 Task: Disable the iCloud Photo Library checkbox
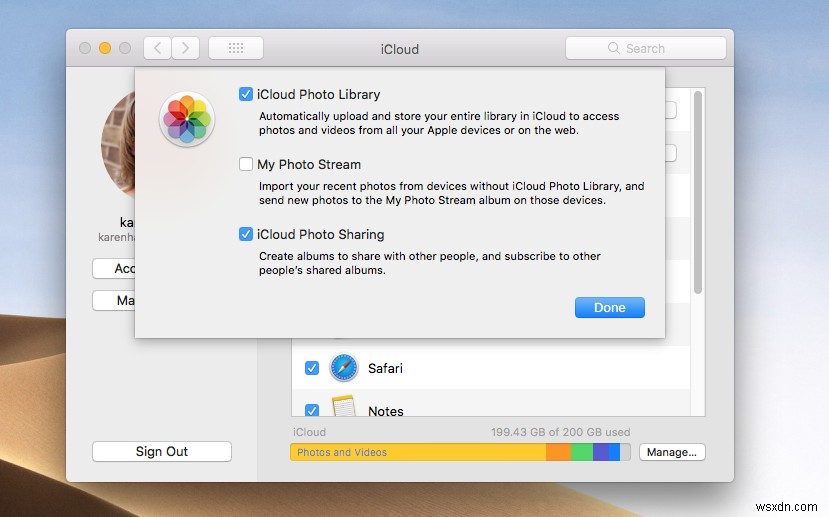click(x=246, y=95)
